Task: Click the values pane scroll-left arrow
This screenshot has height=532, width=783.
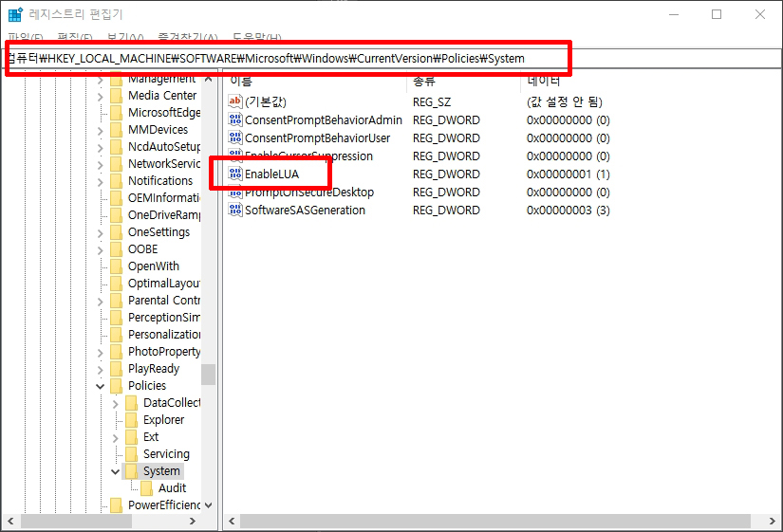Action: 232,521
